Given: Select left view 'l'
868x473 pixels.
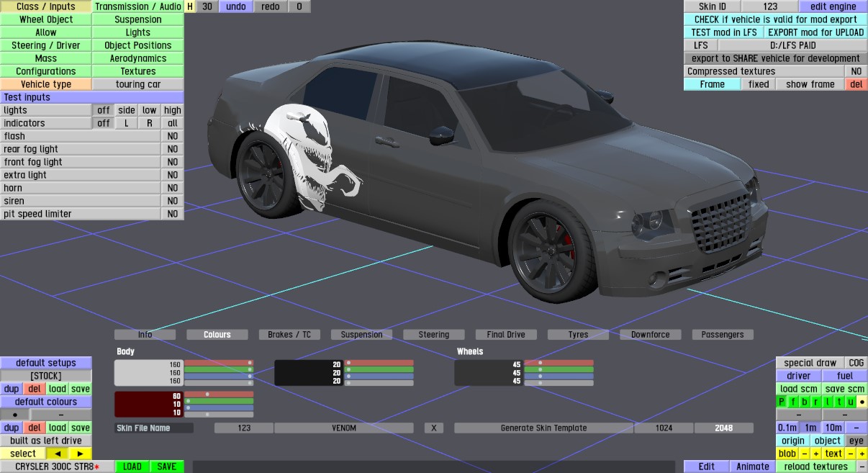Looking at the screenshot, I should click(x=827, y=402).
